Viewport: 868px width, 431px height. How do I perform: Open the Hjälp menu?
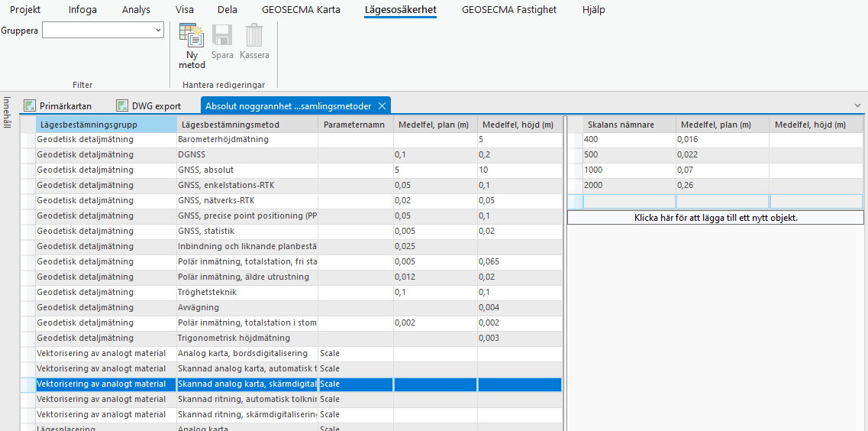point(594,10)
